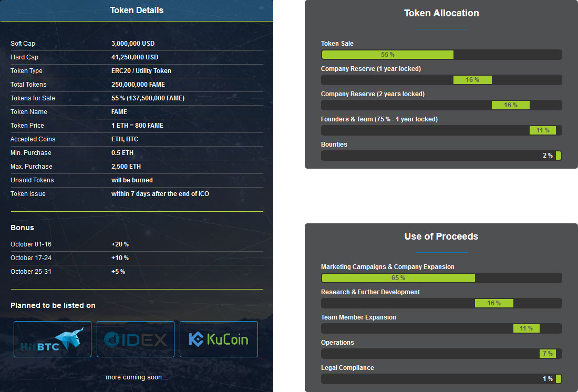Click the Operations 7% bar segment
578x392 pixels.
click(547, 354)
